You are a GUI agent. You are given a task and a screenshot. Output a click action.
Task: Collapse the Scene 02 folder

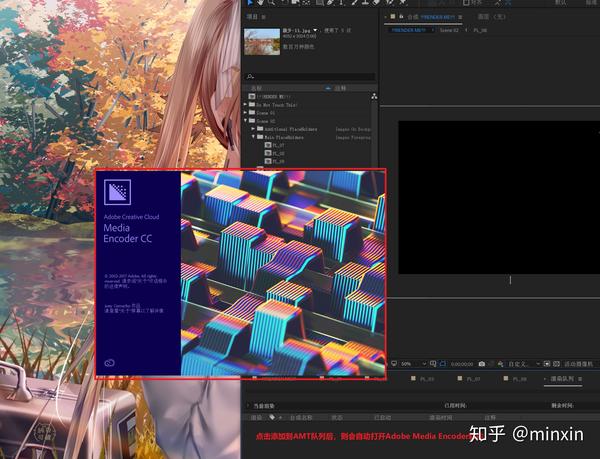(246, 120)
